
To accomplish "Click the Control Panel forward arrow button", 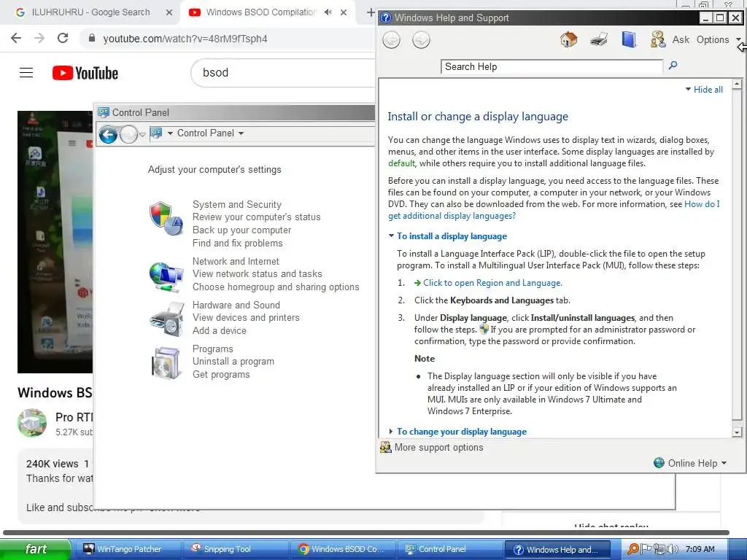I will 128,135.
